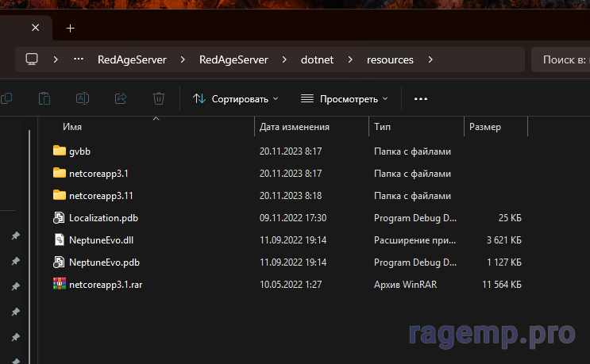Screen dimensions: 590x364
Task: Open the three-dots more options menu
Action: (421, 99)
